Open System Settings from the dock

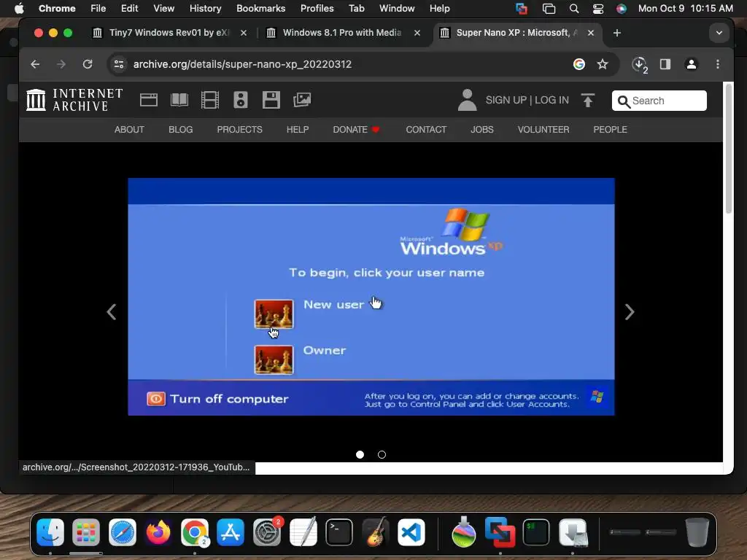click(x=267, y=532)
